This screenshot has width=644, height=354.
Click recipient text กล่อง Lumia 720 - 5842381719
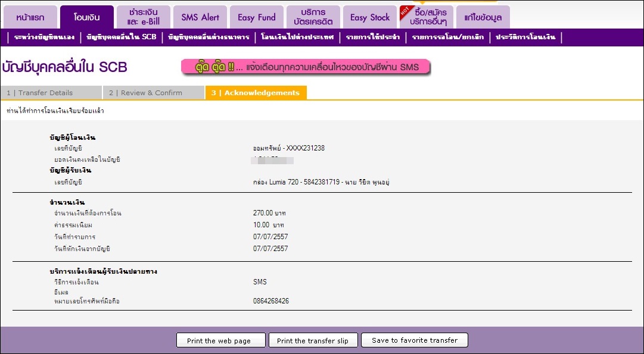click(297, 181)
